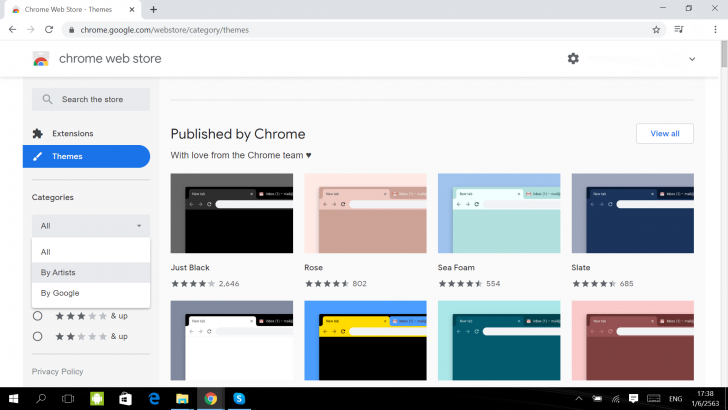Screen dimensions: 728x410
Task: Open the maroon theme thumbnail in second row
Action: point(633,340)
